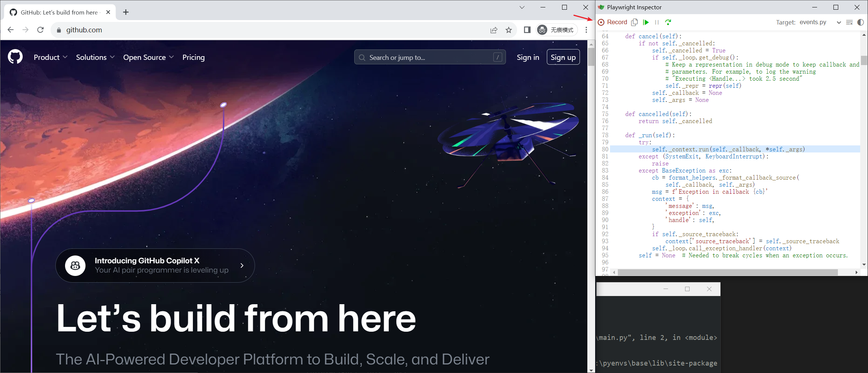Click the Sign up button

click(563, 57)
